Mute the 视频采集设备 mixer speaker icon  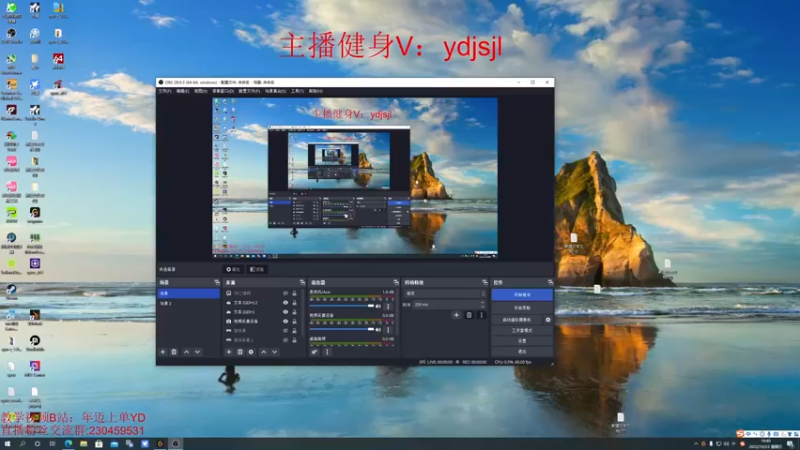378,330
